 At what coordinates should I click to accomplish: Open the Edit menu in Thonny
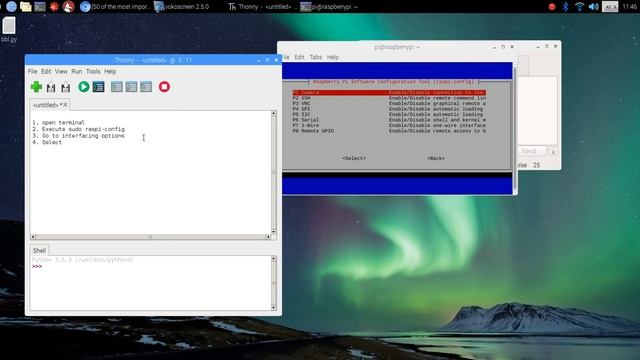coord(46,71)
